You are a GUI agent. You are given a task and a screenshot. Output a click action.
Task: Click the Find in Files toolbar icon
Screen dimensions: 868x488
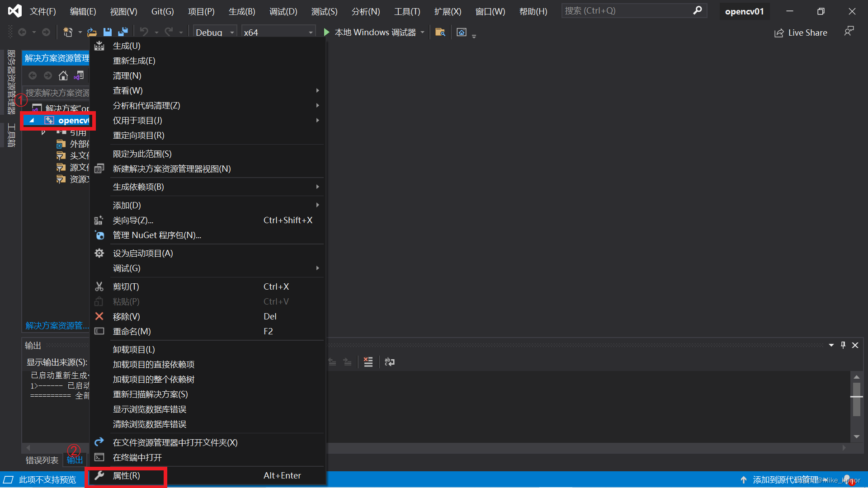click(x=440, y=32)
